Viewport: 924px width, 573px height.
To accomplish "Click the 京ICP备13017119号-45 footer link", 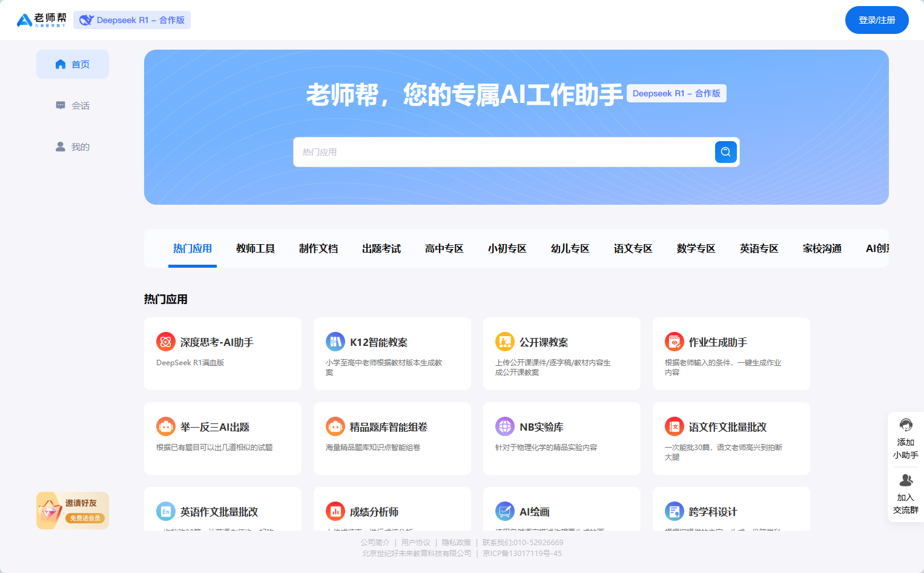I will (522, 554).
